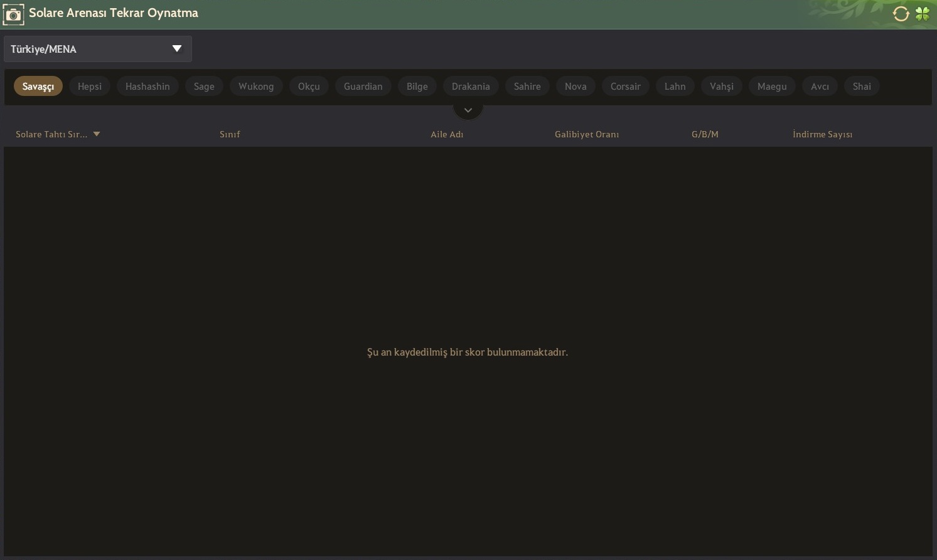Open the Türkiye/MENA region dropdown
937x560 pixels.
pos(98,49)
